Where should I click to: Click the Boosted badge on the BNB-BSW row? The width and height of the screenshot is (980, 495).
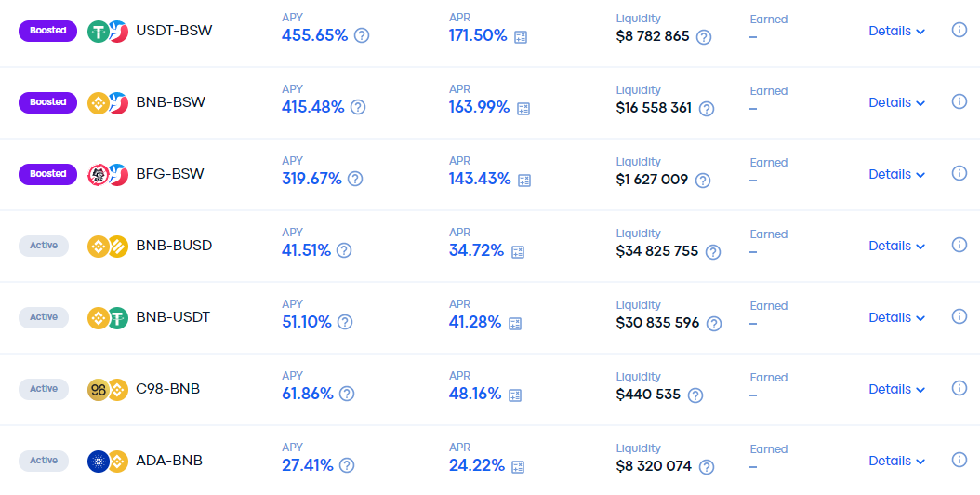(x=48, y=102)
